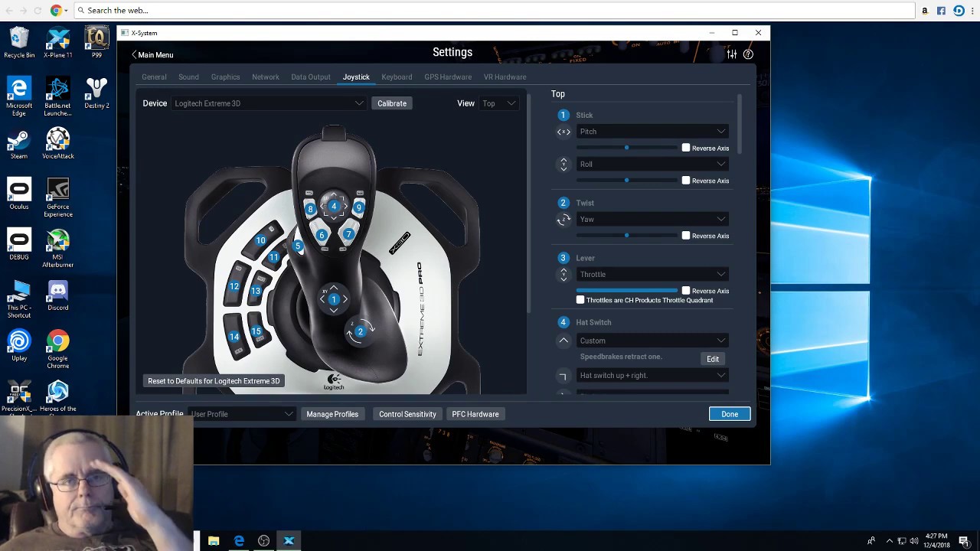Screen dimensions: 980x551
Task: Open the Device dropdown Logitech Extreme 3D
Action: pyautogui.click(x=269, y=103)
